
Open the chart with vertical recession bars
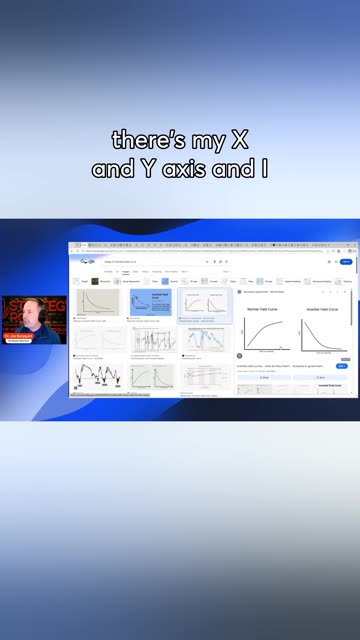[154, 340]
